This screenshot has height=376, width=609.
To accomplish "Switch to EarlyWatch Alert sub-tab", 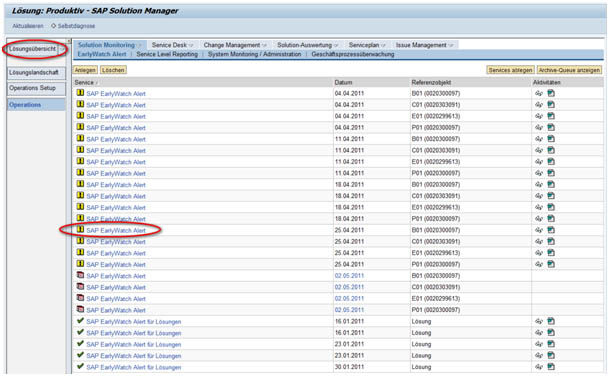I will tap(102, 54).
